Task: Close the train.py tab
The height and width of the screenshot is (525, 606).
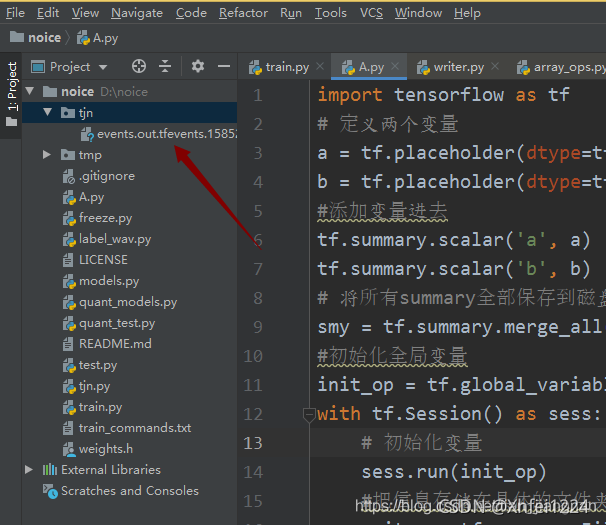Action: [320, 66]
